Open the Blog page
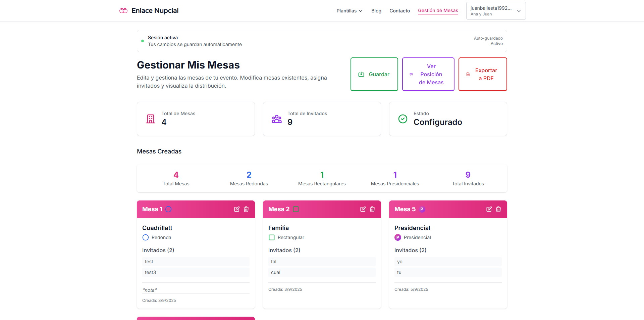The height and width of the screenshot is (320, 644). tap(376, 11)
